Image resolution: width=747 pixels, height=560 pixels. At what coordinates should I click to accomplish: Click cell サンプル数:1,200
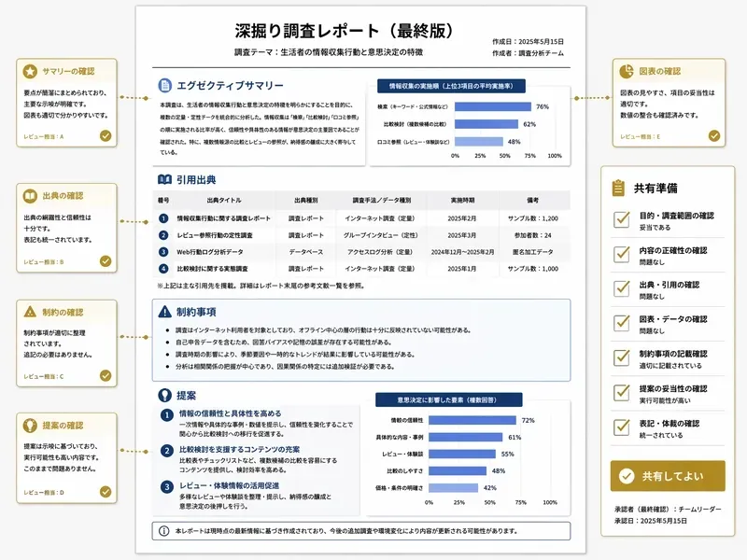coord(532,218)
